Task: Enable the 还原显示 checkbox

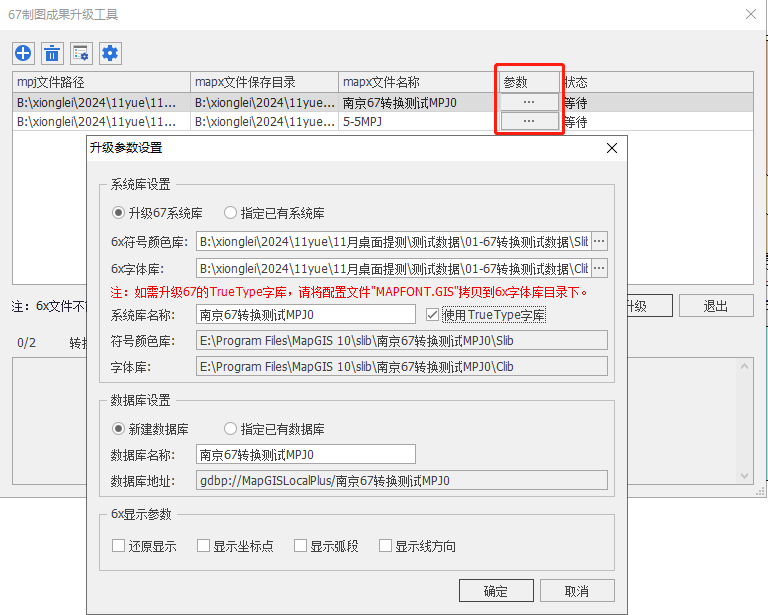Action: tap(119, 546)
